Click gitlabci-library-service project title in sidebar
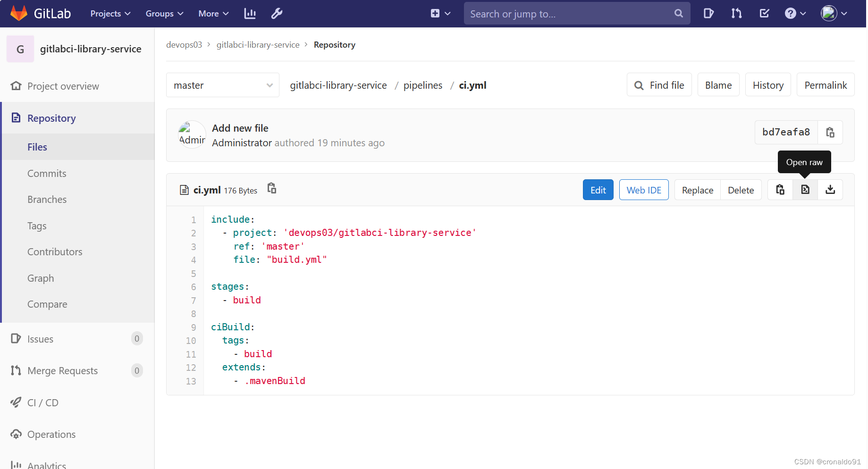Image resolution: width=868 pixels, height=469 pixels. click(91, 49)
